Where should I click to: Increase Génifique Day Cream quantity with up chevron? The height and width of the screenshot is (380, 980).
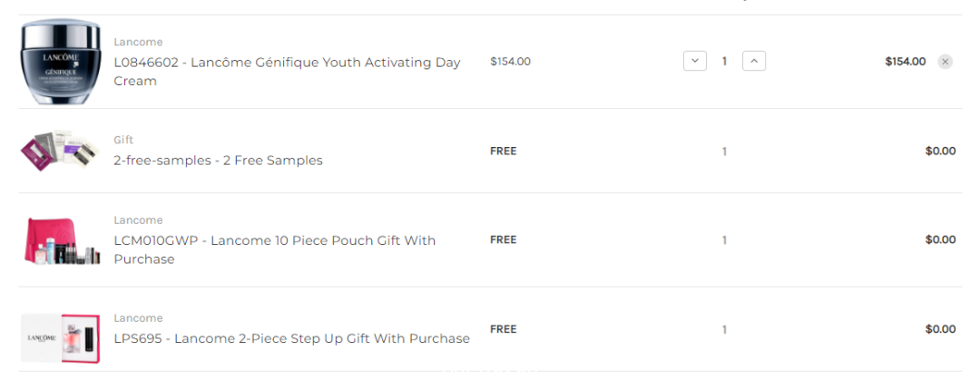tap(754, 62)
